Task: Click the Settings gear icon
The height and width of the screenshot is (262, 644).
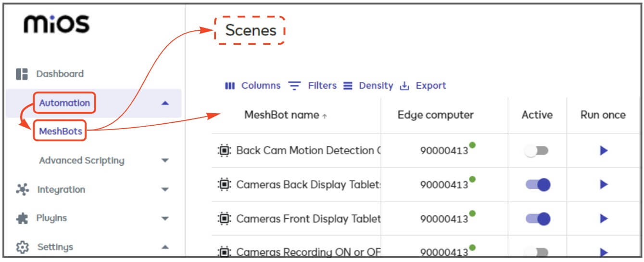Action: tap(22, 247)
